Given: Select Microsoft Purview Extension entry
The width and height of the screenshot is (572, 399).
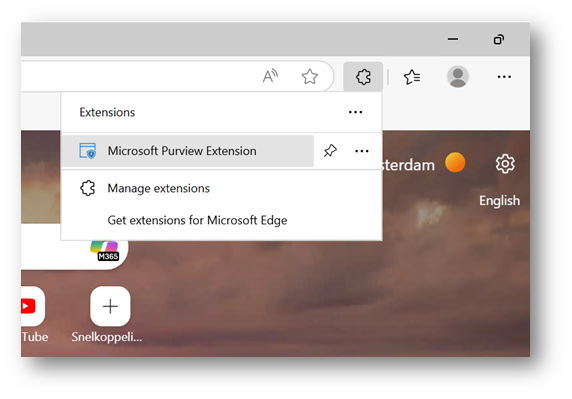Looking at the screenshot, I should pyautogui.click(x=188, y=151).
